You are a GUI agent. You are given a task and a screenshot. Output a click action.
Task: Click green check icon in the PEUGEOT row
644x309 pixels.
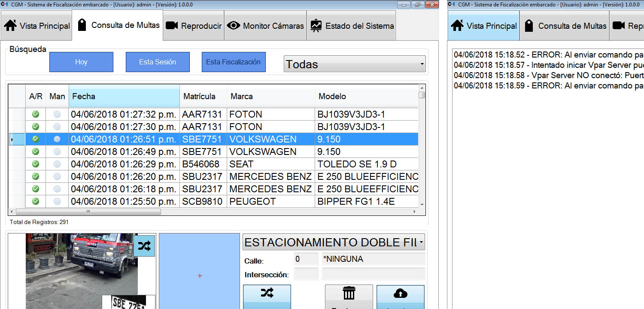tap(36, 201)
